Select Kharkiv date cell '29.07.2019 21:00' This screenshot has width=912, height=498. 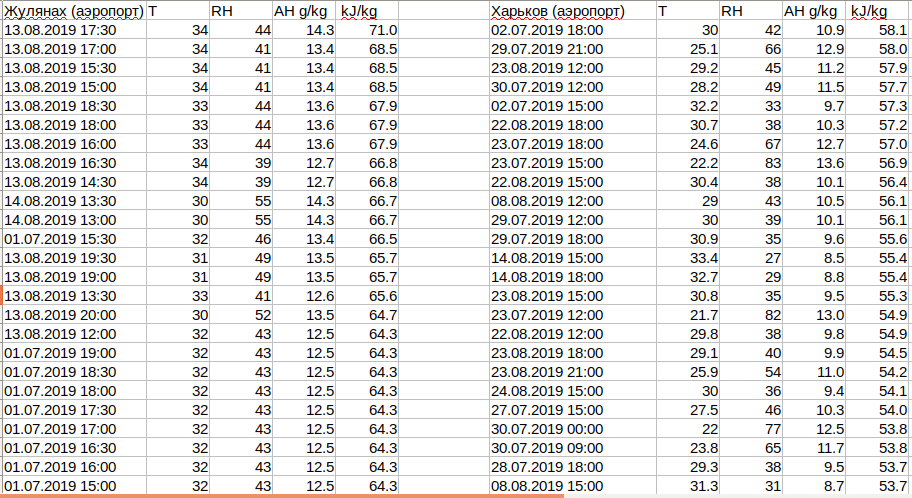pyautogui.click(x=573, y=49)
